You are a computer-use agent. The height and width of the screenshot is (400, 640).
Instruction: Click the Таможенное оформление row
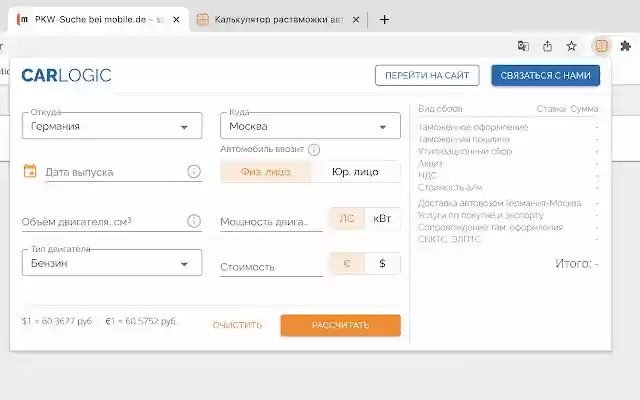[508, 127]
